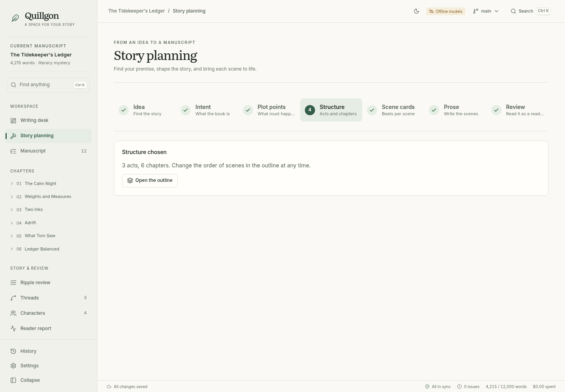The image size is (565, 392).
Task: Open the main branch dropdown
Action: point(486,11)
